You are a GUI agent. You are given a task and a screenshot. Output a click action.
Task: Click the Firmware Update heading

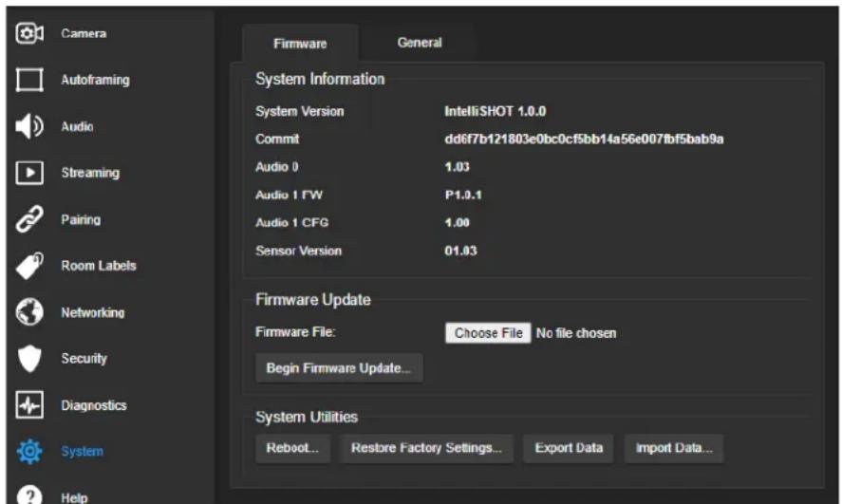click(x=313, y=300)
